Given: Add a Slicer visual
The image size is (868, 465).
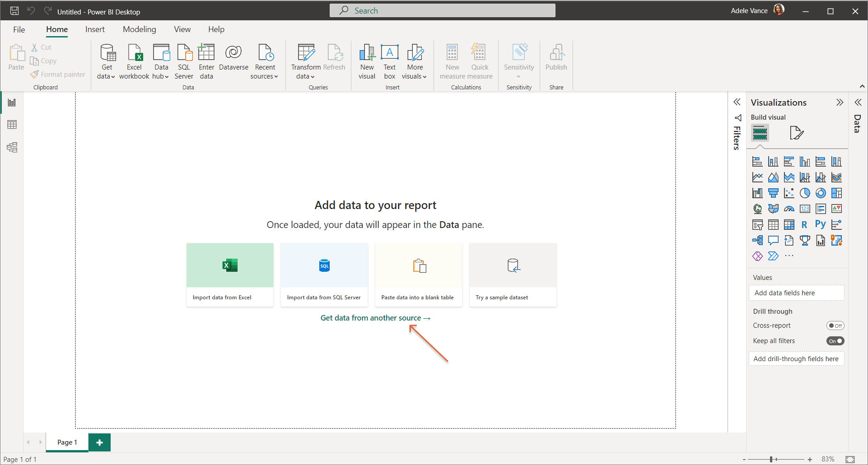Looking at the screenshot, I should click(757, 224).
